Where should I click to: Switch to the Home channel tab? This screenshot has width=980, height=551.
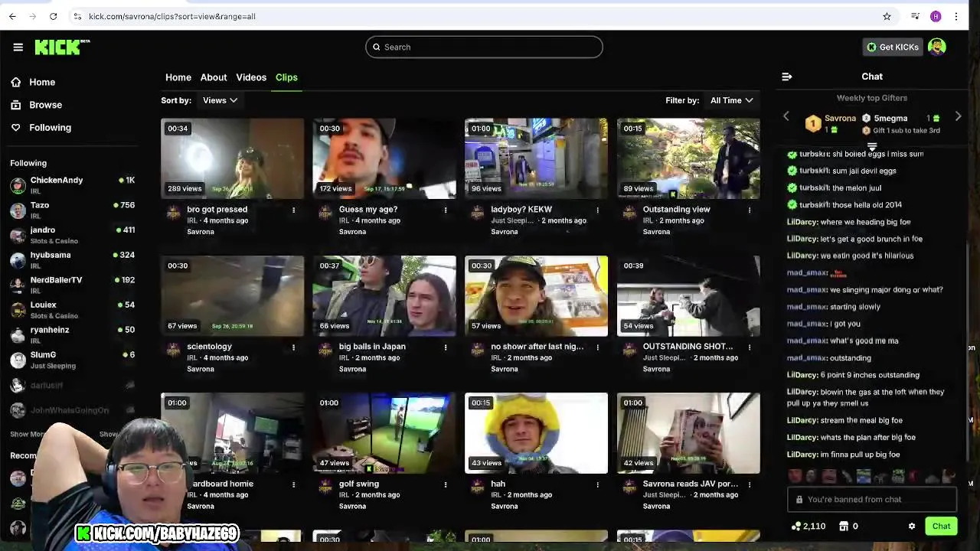(178, 77)
